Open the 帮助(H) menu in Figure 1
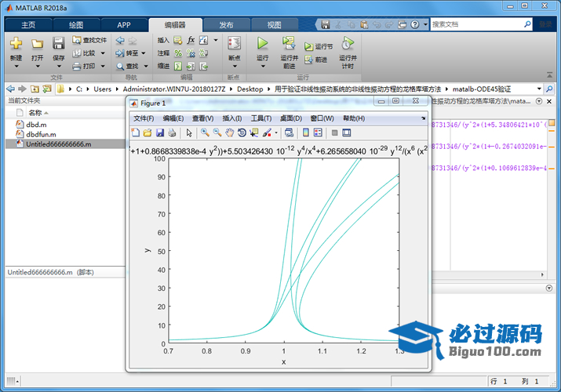The width and height of the screenshot is (561, 392). [x=354, y=118]
